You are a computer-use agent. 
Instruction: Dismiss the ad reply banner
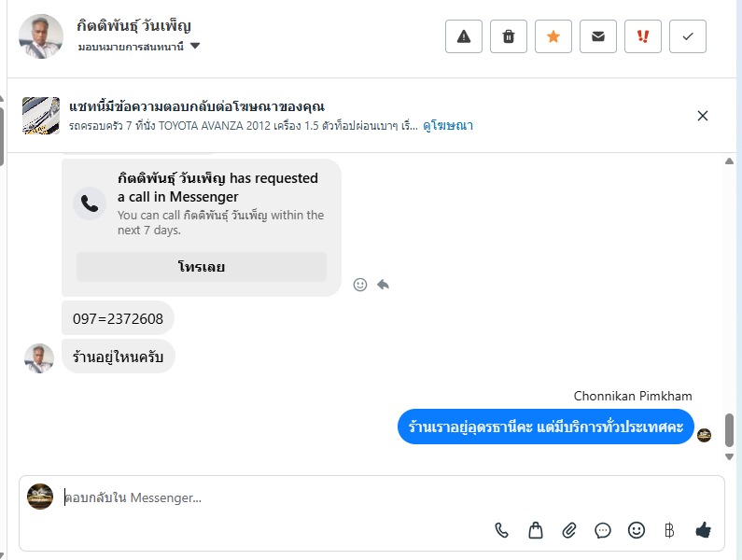point(703,116)
